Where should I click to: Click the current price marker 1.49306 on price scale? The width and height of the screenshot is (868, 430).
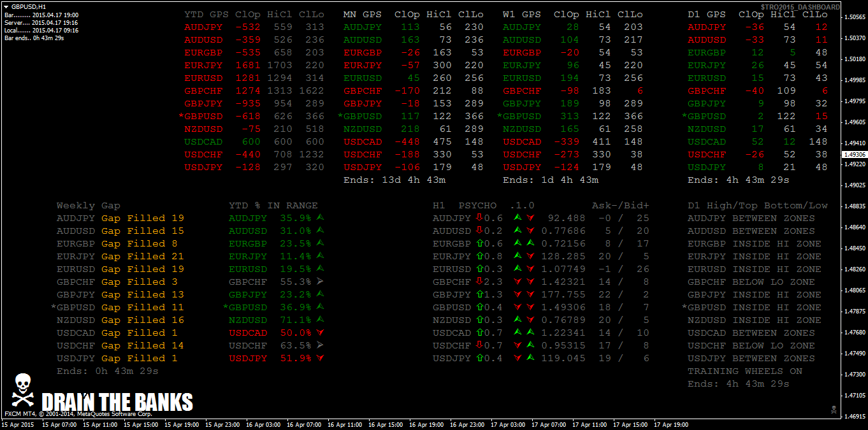(853, 154)
